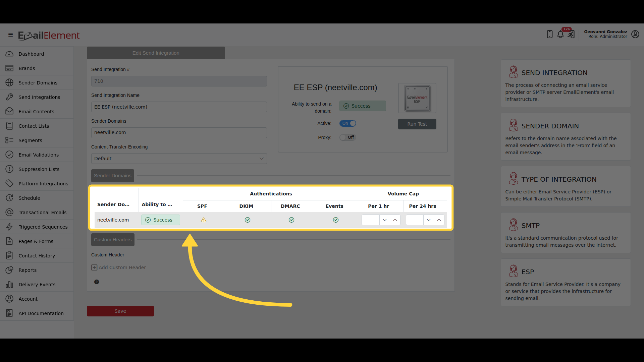The image size is (644, 362).
Task: Click the Success status in domain row
Action: pos(161,220)
